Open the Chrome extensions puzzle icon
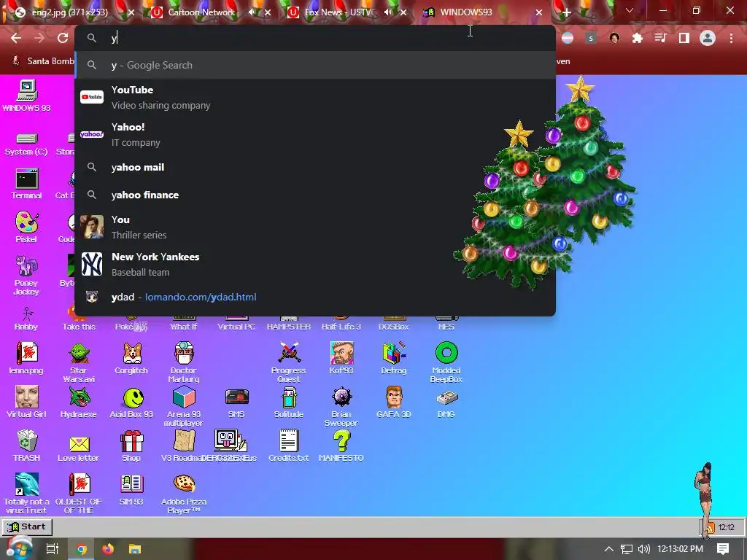The image size is (747, 560). tap(638, 38)
